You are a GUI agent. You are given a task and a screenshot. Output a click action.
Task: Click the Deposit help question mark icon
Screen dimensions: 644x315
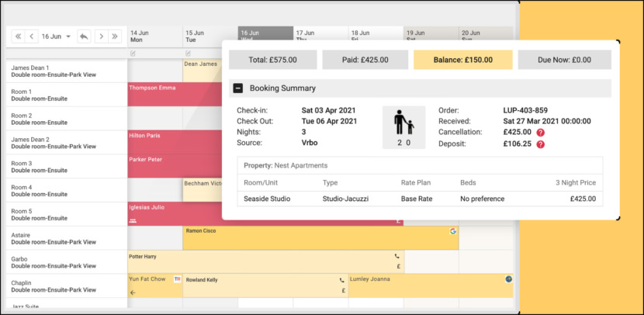[x=540, y=144]
